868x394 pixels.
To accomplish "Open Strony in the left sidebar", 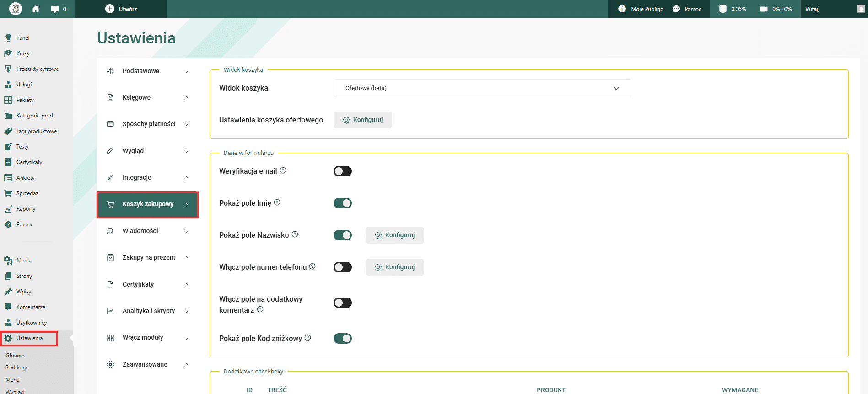I will (24, 276).
